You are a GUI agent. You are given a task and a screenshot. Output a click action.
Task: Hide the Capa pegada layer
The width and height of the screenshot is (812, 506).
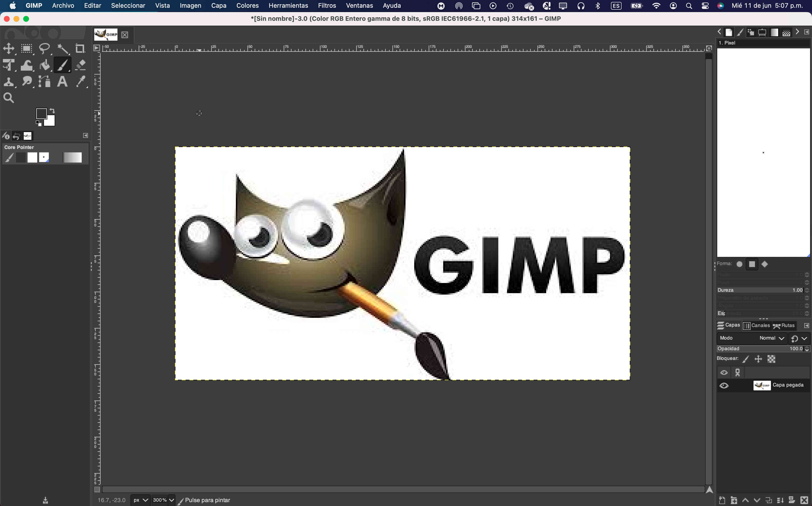pyautogui.click(x=724, y=386)
